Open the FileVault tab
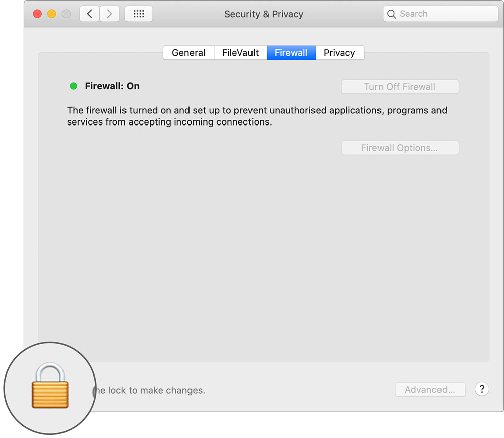The width and height of the screenshot is (504, 438). (x=240, y=52)
